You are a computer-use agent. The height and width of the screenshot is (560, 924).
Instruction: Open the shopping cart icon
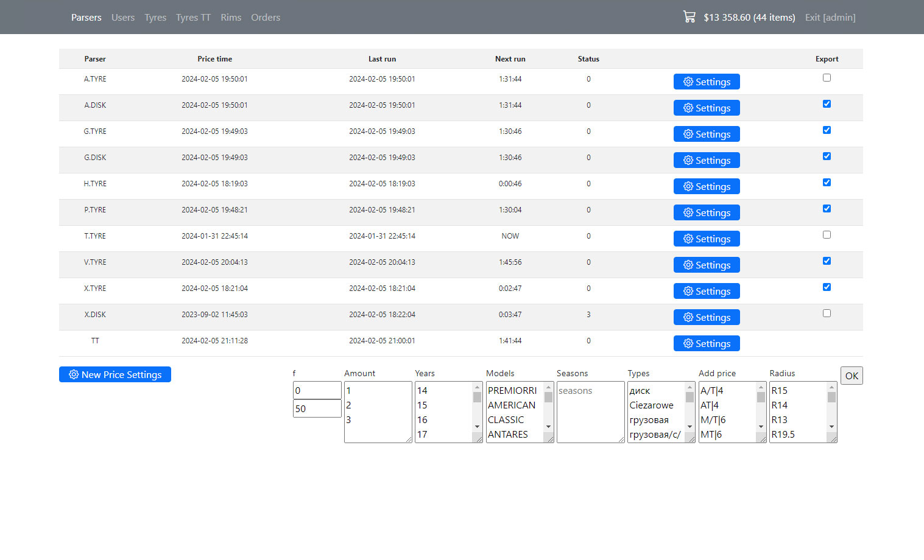pos(689,17)
